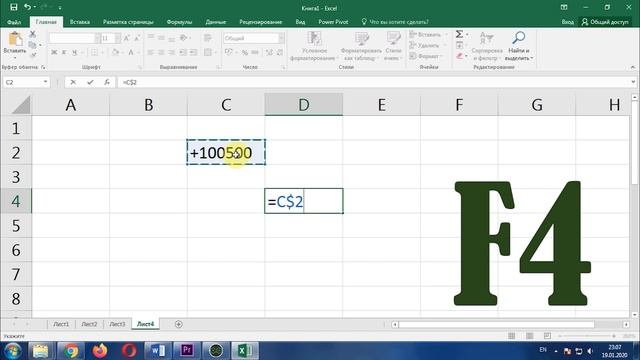This screenshot has height=360, width=640.
Task: Switch to the Вставка (Insert) tab
Action: click(80, 22)
